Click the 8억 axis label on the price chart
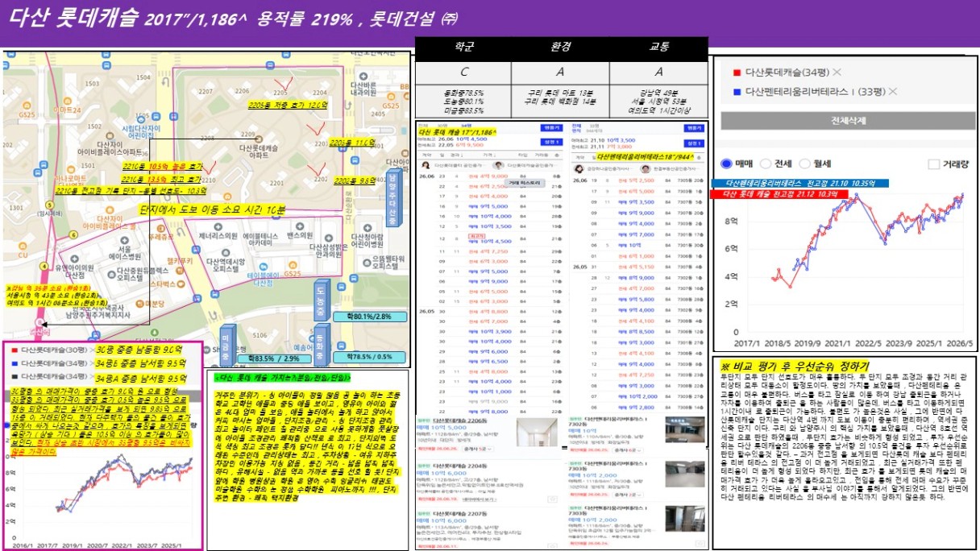This screenshot has width=980, height=551. click(730, 220)
